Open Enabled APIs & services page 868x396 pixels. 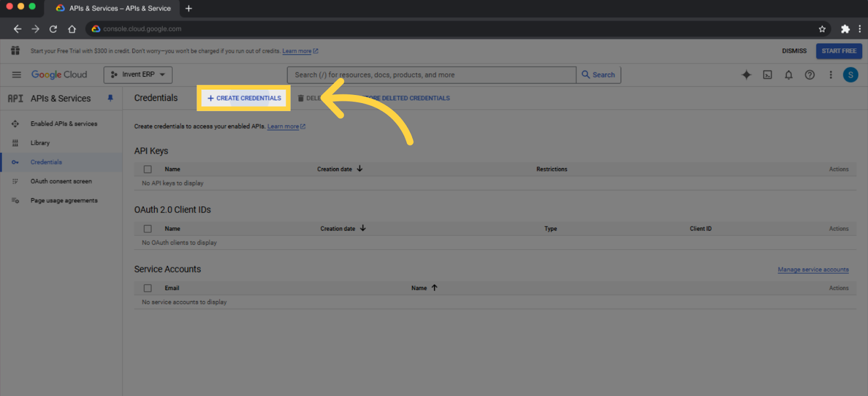[64, 124]
